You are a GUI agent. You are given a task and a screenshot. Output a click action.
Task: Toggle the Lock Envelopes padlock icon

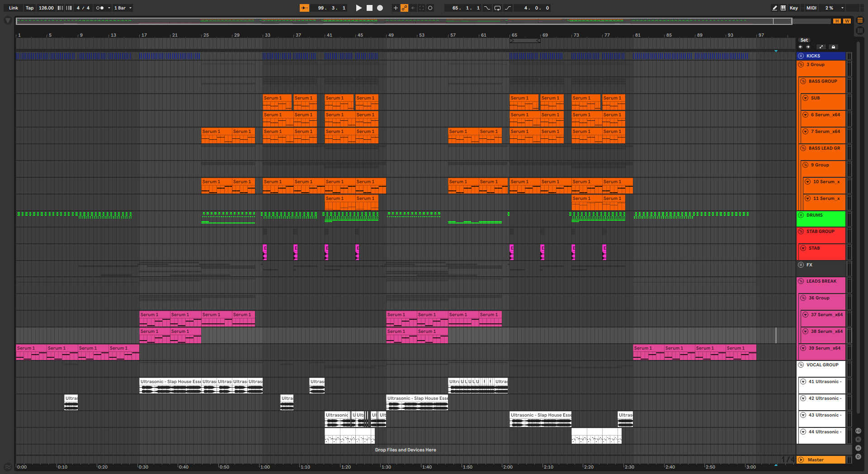(833, 47)
